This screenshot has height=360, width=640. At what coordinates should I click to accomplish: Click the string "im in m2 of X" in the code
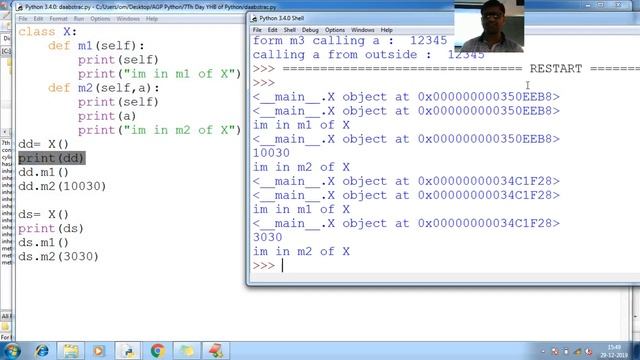tap(179, 130)
